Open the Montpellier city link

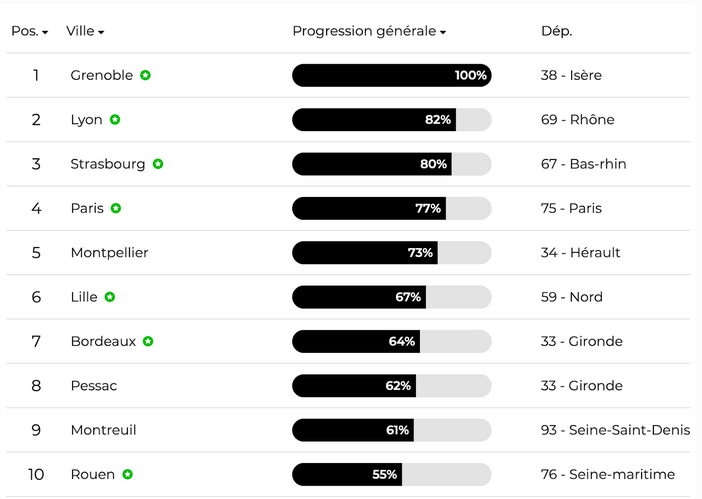(109, 253)
